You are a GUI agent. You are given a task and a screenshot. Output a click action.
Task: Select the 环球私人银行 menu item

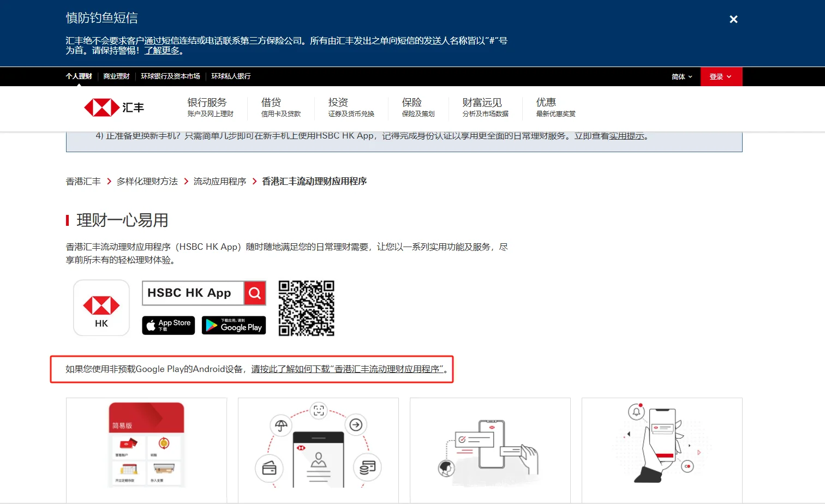[230, 76]
